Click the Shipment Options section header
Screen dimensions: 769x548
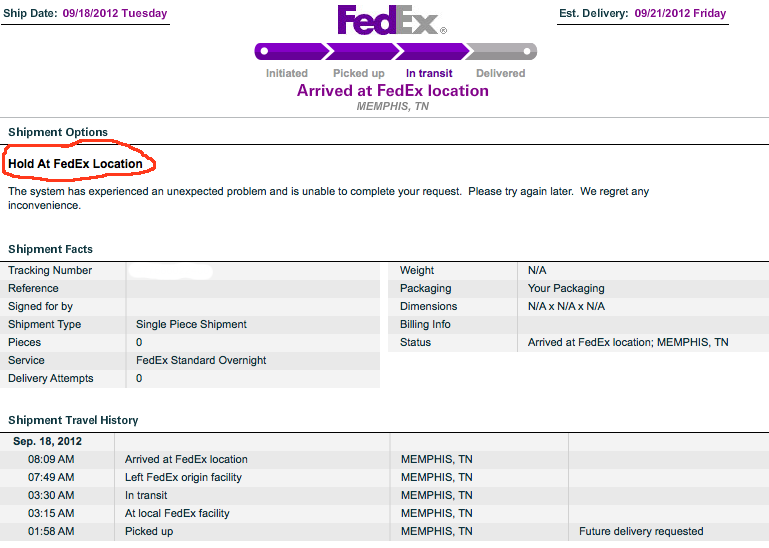tap(58, 132)
